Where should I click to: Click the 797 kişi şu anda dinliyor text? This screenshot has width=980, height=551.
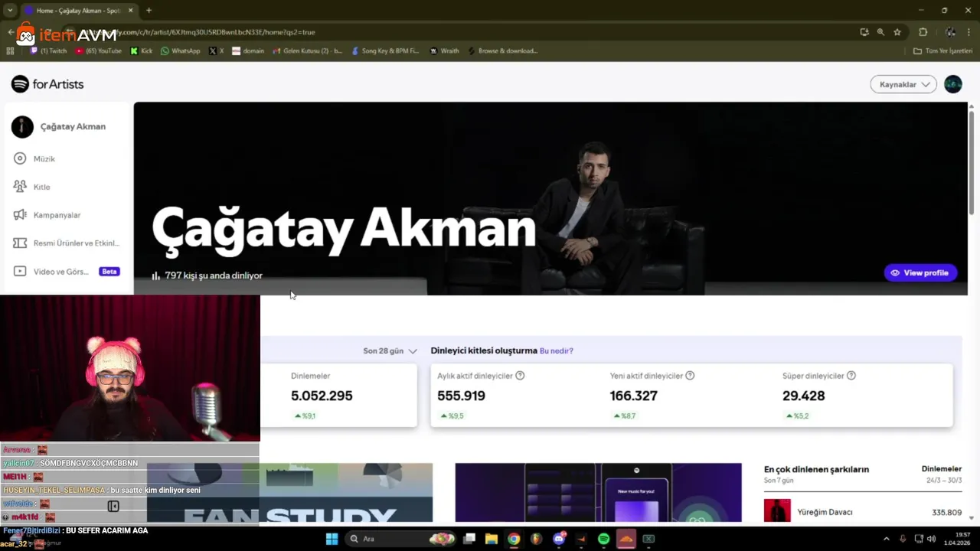click(x=213, y=275)
